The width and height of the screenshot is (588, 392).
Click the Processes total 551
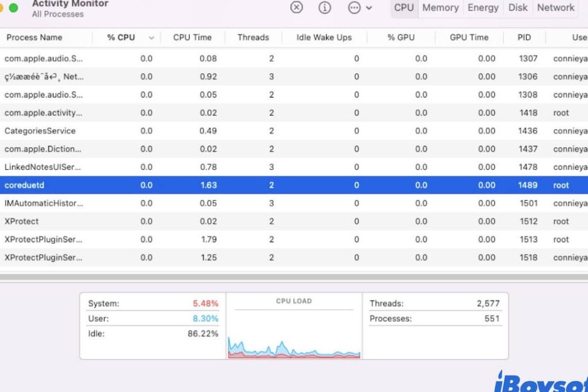(492, 319)
